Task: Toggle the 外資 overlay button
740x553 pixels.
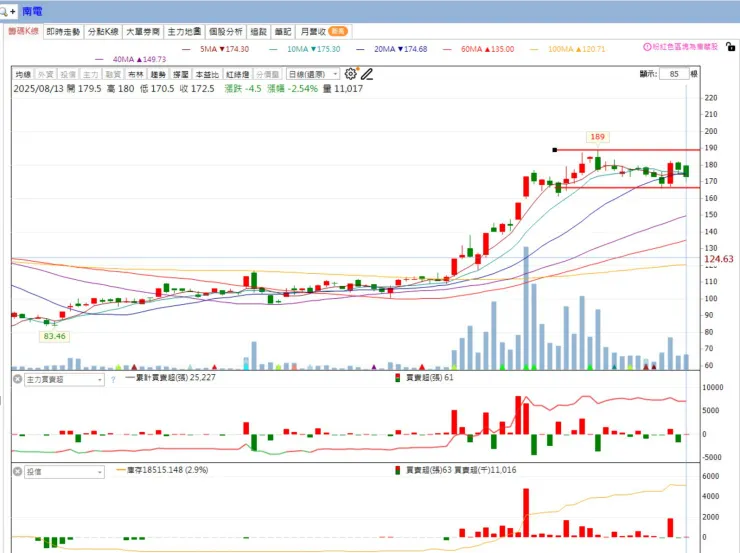Action: pos(45,75)
